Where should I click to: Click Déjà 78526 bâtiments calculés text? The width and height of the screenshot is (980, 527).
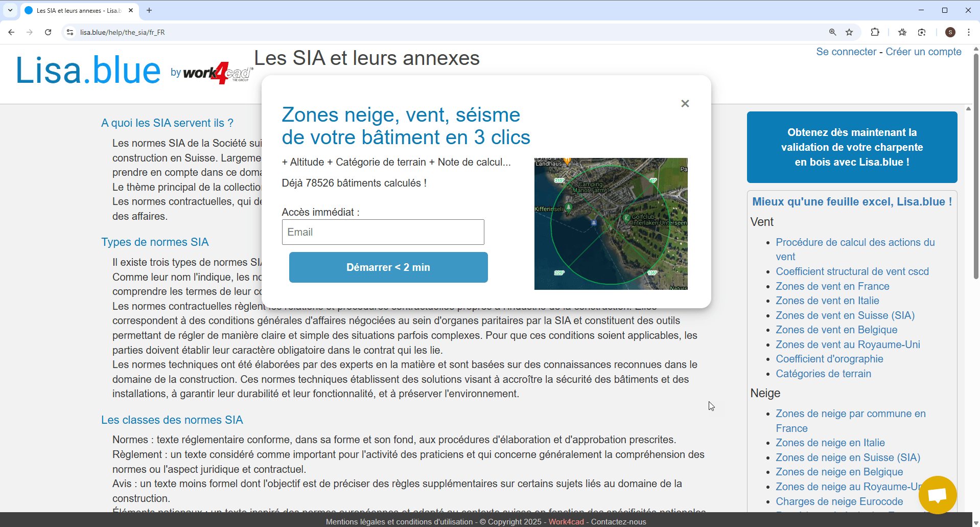click(354, 183)
